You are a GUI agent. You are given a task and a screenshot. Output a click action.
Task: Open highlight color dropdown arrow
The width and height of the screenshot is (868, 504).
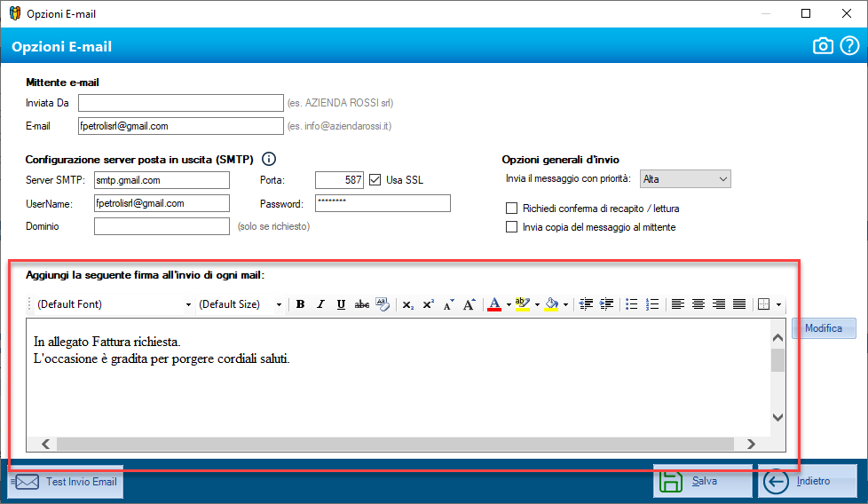coord(537,305)
